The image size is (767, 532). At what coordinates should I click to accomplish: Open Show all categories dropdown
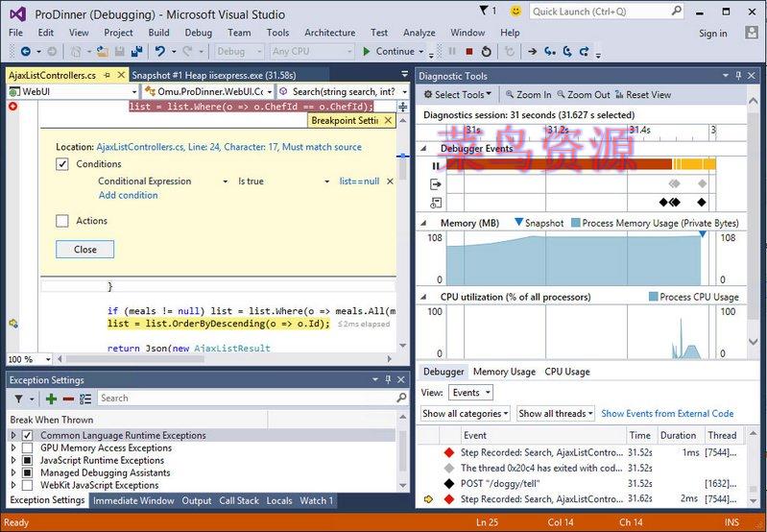(x=466, y=414)
